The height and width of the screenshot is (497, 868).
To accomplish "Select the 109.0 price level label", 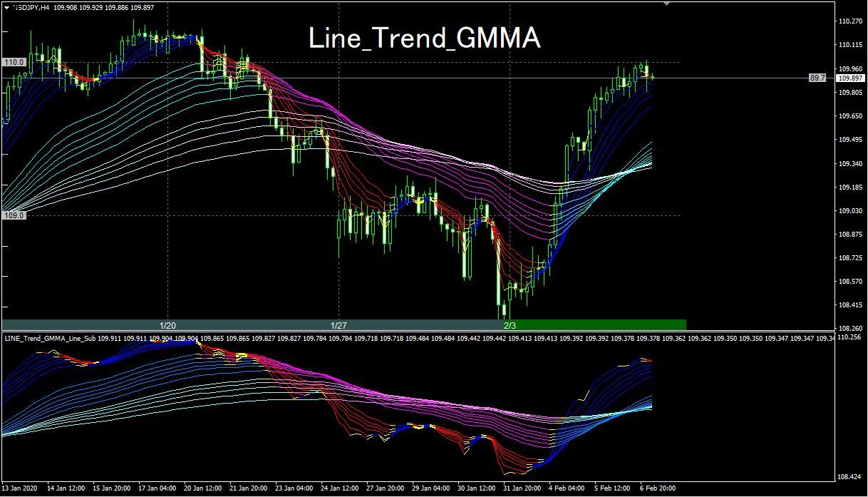I will tap(14, 215).
